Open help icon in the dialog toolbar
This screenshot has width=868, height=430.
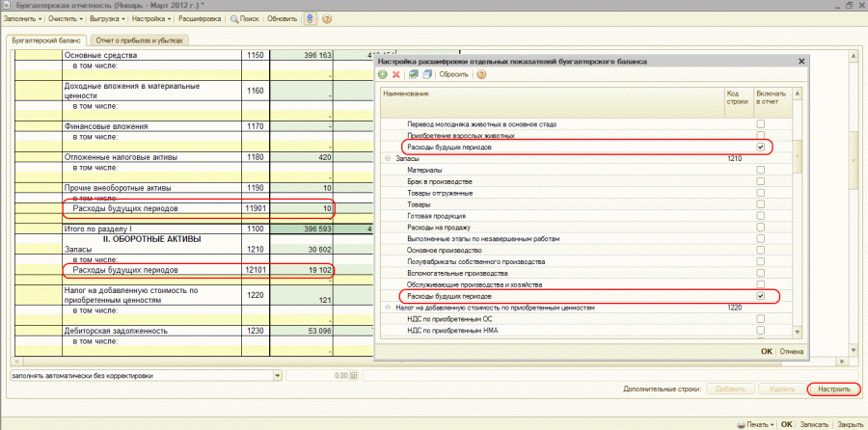(481, 74)
